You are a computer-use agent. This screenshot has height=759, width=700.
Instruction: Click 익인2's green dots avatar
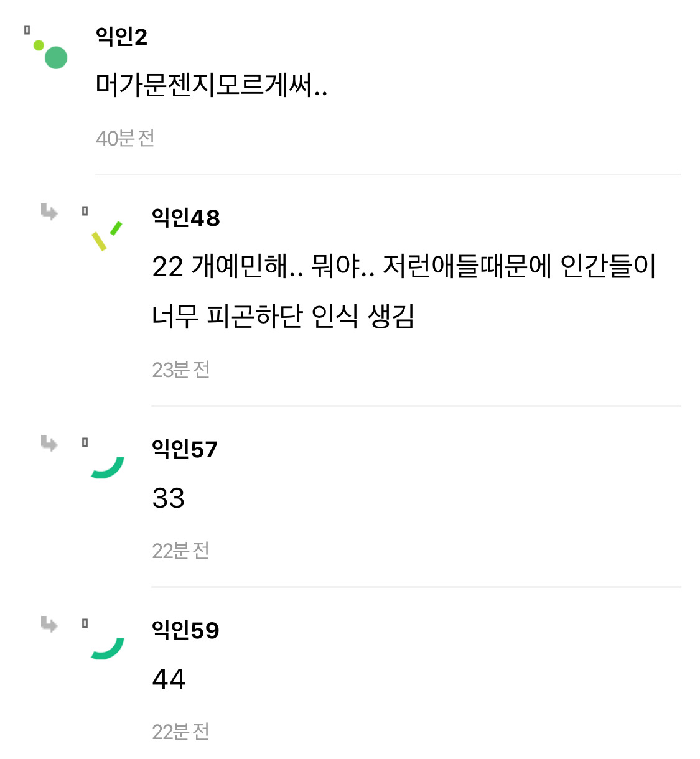(x=50, y=53)
